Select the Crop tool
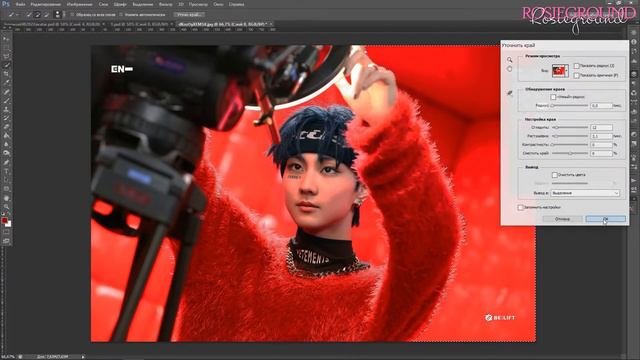Image resolution: width=640 pixels, height=360 pixels. [x=6, y=74]
